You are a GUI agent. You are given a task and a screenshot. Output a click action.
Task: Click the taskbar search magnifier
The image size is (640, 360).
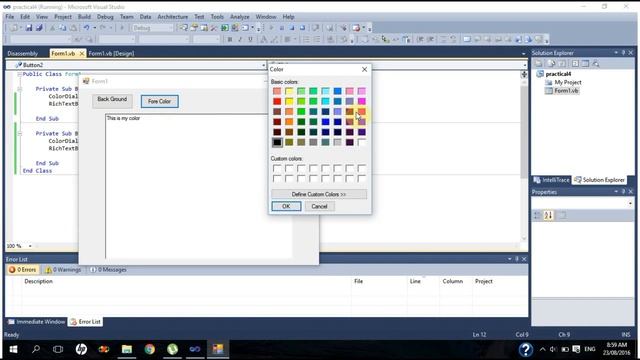36,349
